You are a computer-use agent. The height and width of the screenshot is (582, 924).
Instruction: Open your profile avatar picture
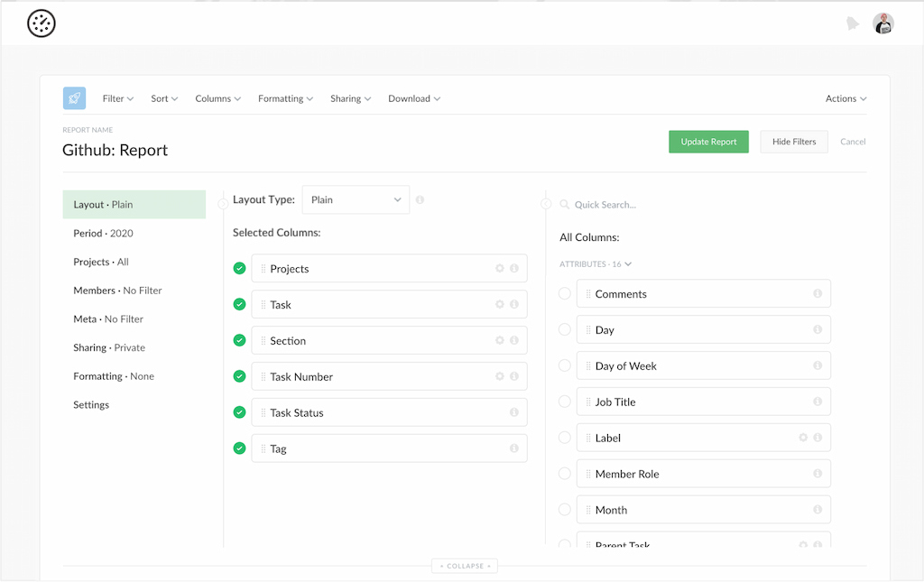883,23
